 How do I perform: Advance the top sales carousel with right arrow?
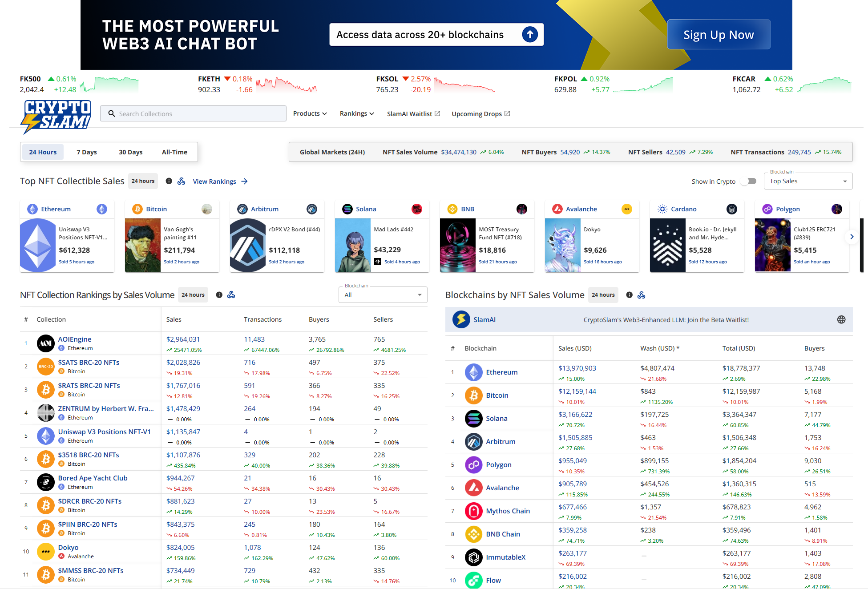852,237
